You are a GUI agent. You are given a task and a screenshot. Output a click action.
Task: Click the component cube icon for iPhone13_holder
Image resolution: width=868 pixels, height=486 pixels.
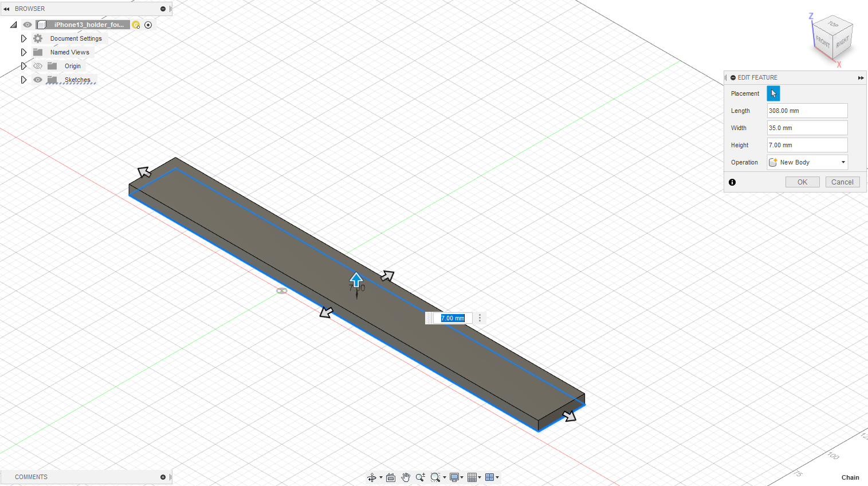coord(41,25)
